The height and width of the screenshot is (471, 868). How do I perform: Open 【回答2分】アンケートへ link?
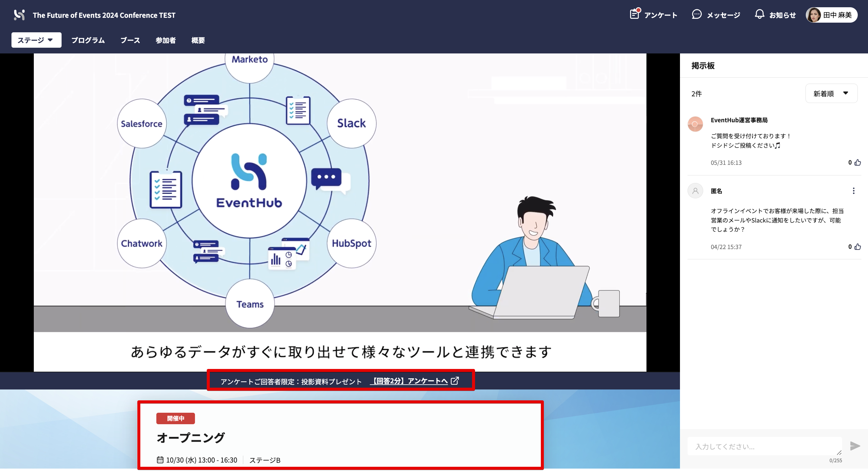pos(409,381)
